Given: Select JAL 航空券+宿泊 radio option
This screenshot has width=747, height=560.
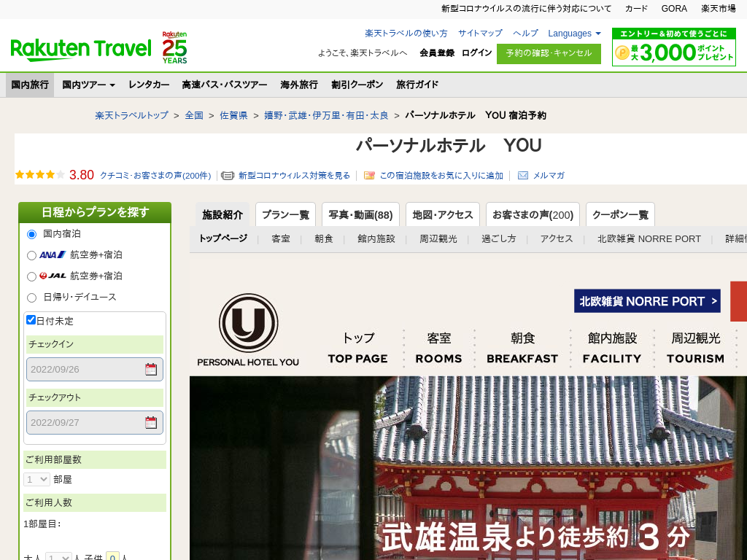Looking at the screenshot, I should tap(31, 276).
